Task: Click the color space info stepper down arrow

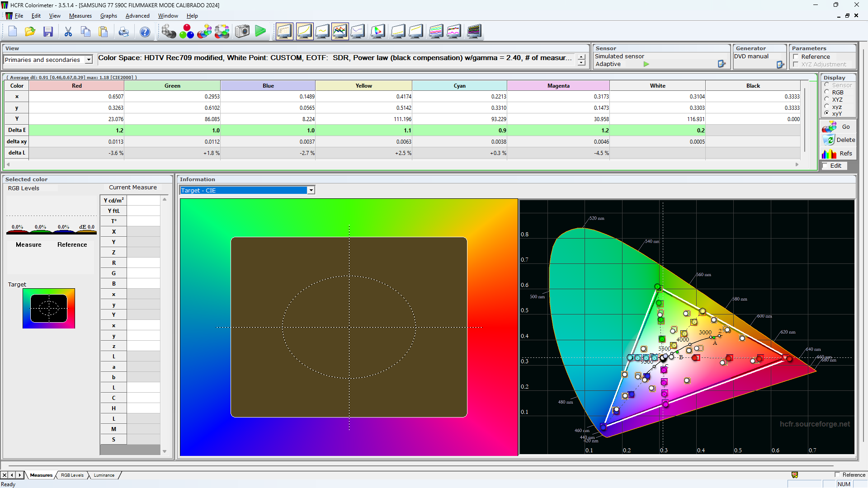Action: pyautogui.click(x=581, y=63)
